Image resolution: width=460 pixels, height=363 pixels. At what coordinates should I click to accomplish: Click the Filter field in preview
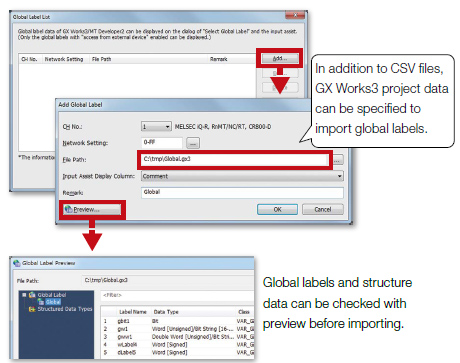pyautogui.click(x=177, y=295)
